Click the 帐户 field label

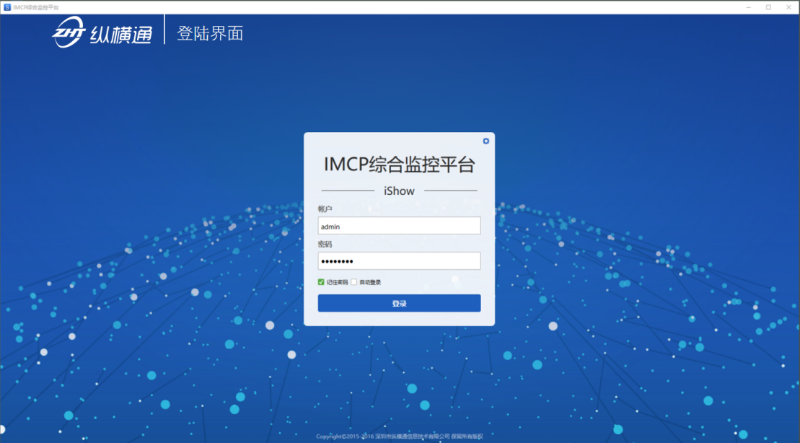click(324, 209)
